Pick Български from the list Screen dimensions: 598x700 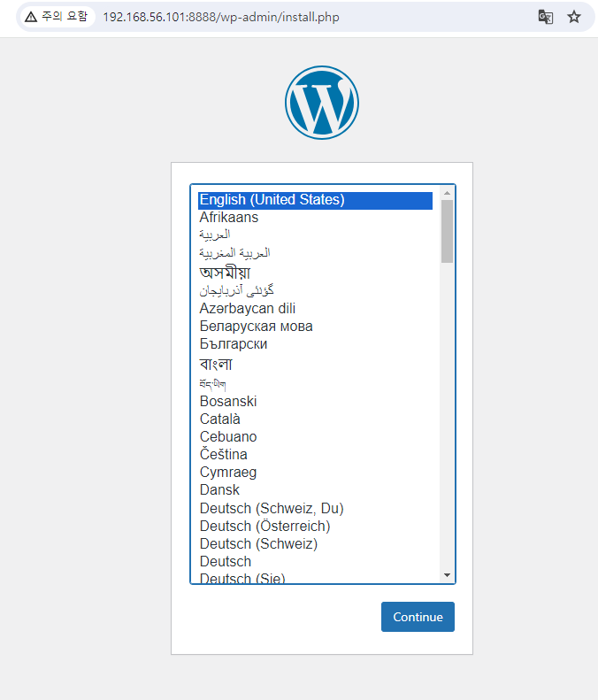click(x=315, y=344)
